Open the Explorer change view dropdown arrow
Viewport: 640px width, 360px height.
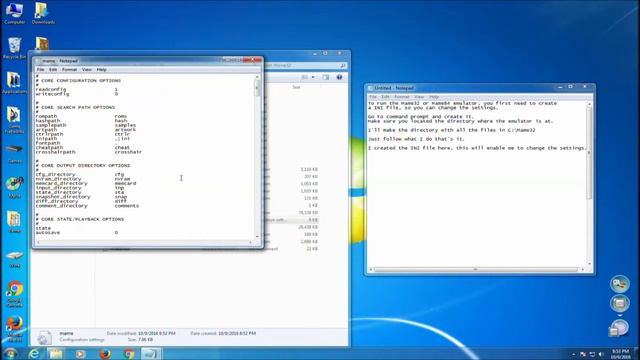tap(313, 77)
